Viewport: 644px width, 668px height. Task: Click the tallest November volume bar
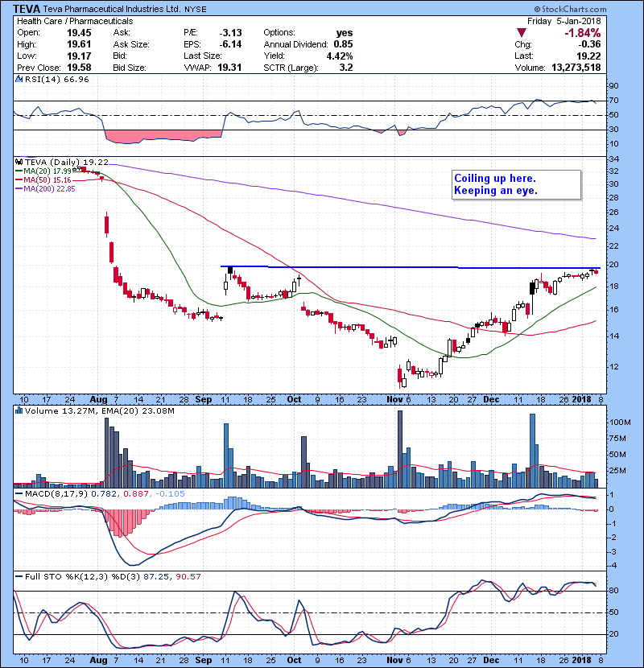[x=400, y=449]
